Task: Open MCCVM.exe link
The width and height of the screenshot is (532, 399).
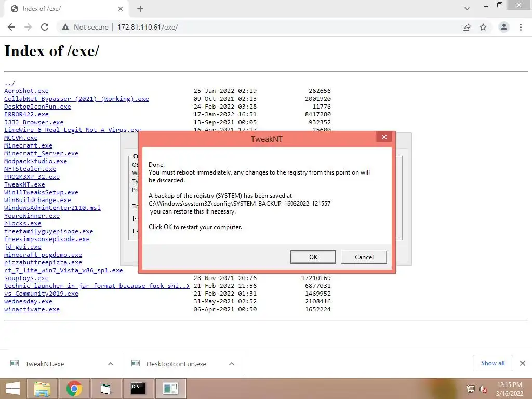Action: pos(21,138)
